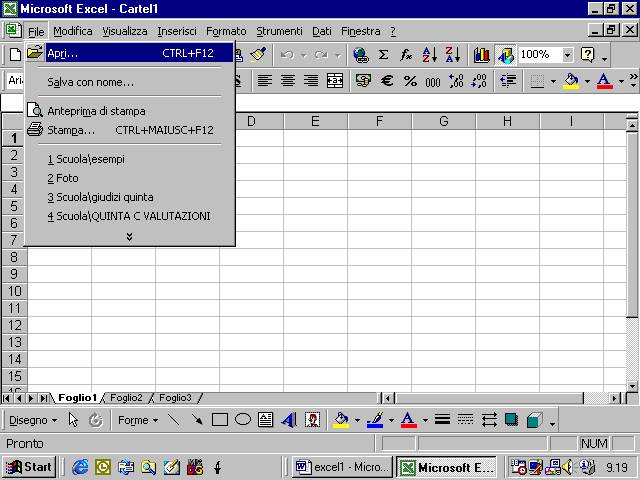This screenshot has height=480, width=640.
Task: Apply the Euro format icon
Action: point(387,80)
